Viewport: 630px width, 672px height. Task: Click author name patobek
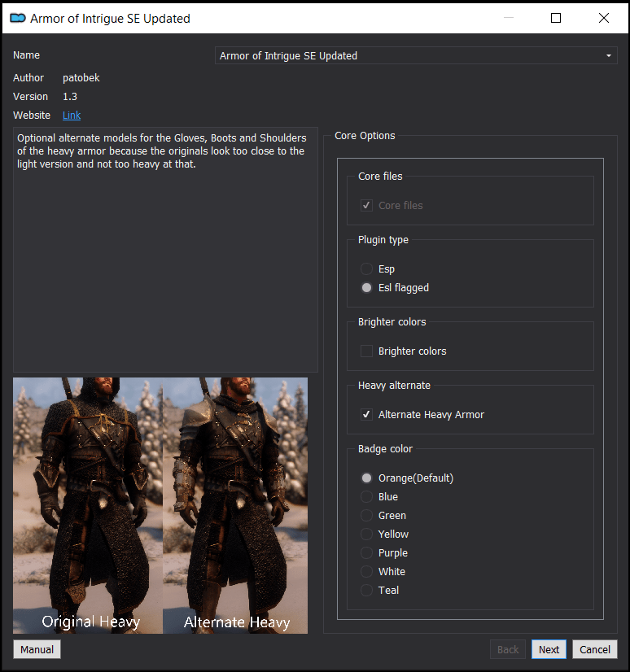(81, 78)
